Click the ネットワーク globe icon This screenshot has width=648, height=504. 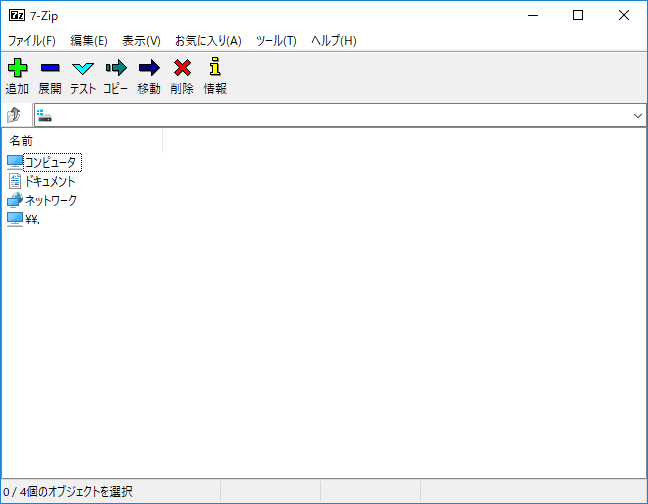(15, 200)
